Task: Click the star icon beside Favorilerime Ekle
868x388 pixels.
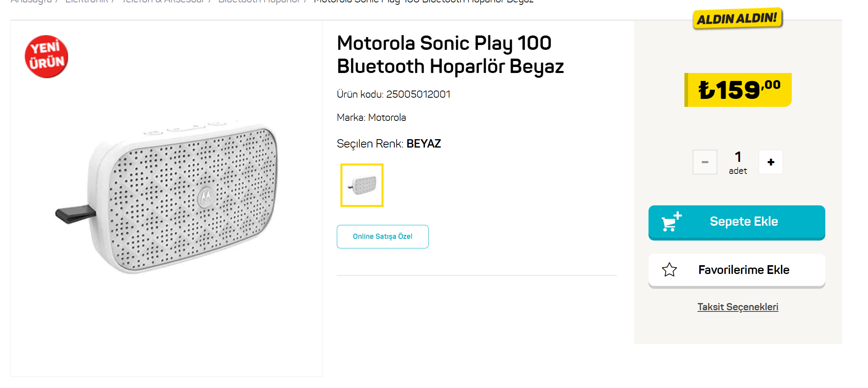Action: tap(669, 270)
